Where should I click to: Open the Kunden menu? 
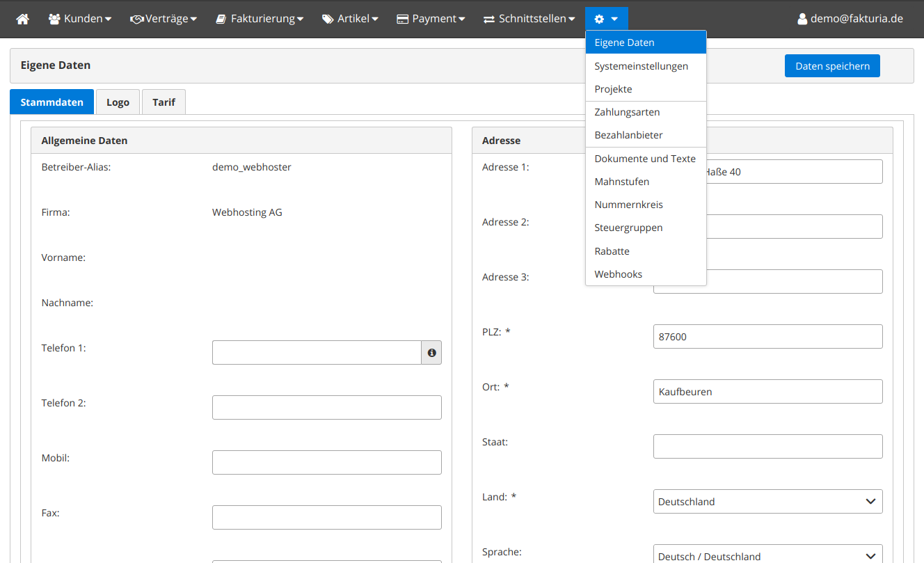click(80, 19)
